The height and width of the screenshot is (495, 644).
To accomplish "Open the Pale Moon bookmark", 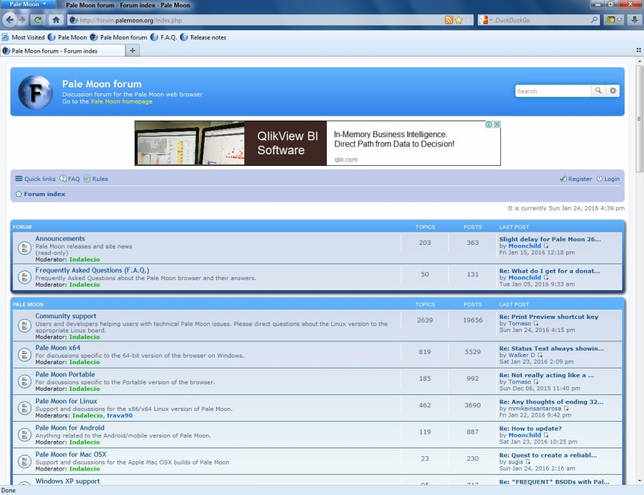I will pos(68,37).
